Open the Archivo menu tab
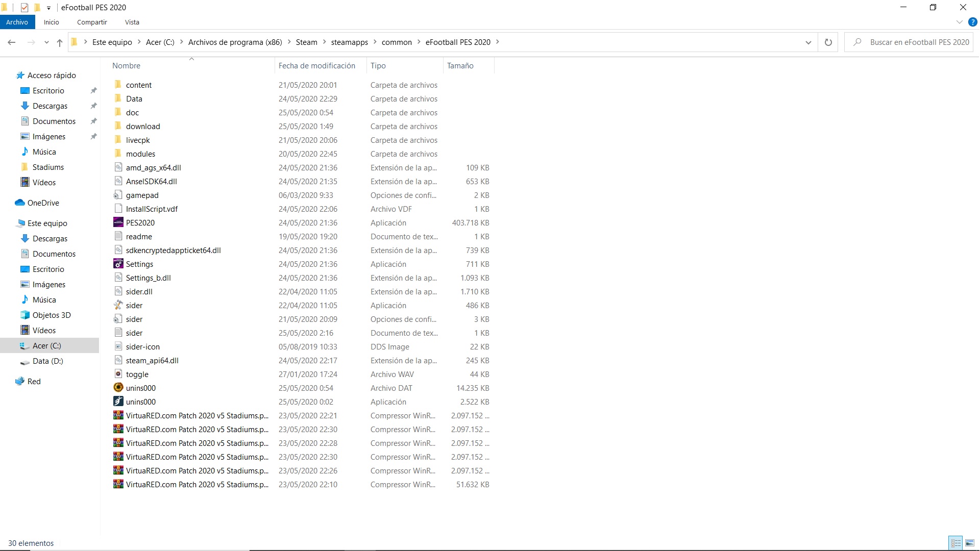The image size is (980, 551). (17, 22)
